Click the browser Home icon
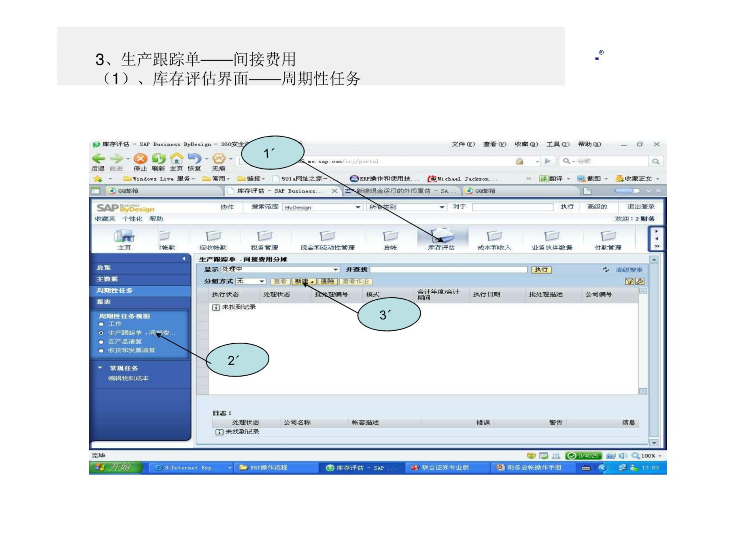Image resolution: width=756 pixels, height=535 pixels. pos(176,158)
